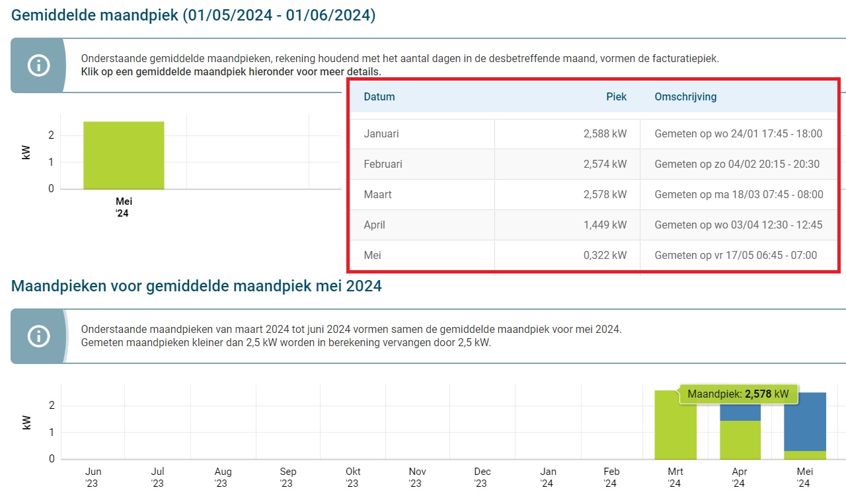Click the info icon in the lower banner
Image resolution: width=846 pixels, height=504 pixels.
38,336
